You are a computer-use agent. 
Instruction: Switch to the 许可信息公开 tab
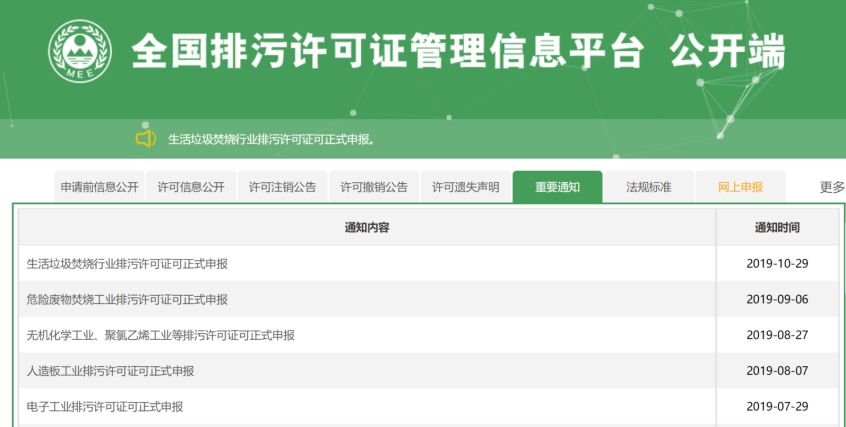click(x=191, y=187)
